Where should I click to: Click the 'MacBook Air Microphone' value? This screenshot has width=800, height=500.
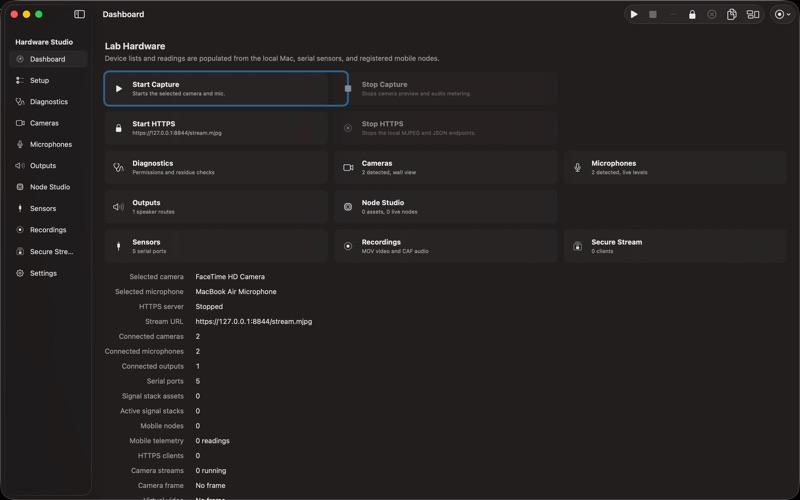click(236, 292)
